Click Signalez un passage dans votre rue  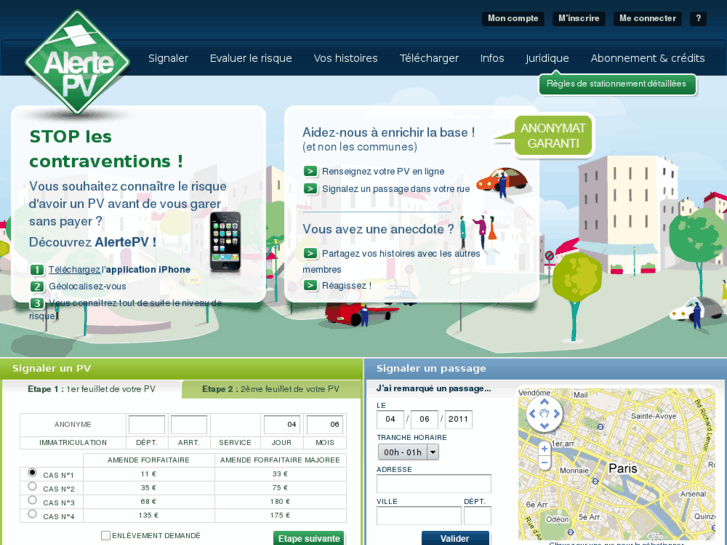pyautogui.click(x=396, y=189)
